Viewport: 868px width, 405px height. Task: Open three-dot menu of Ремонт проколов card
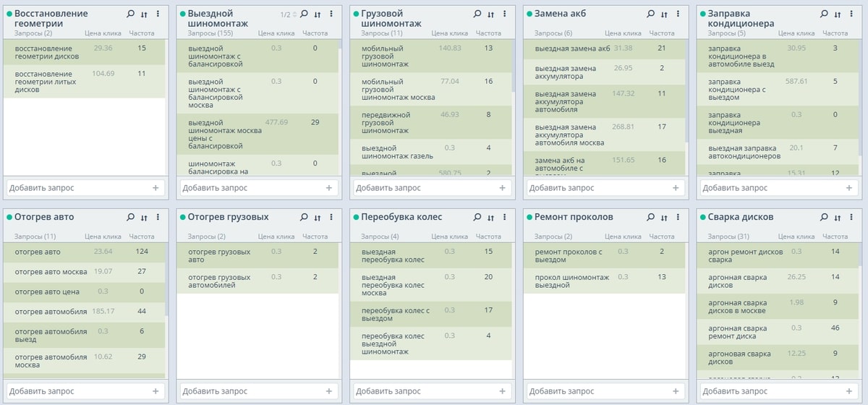[x=678, y=217]
